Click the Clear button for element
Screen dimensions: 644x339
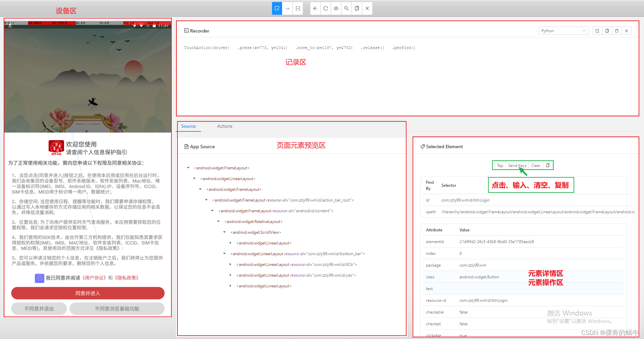pos(536,165)
